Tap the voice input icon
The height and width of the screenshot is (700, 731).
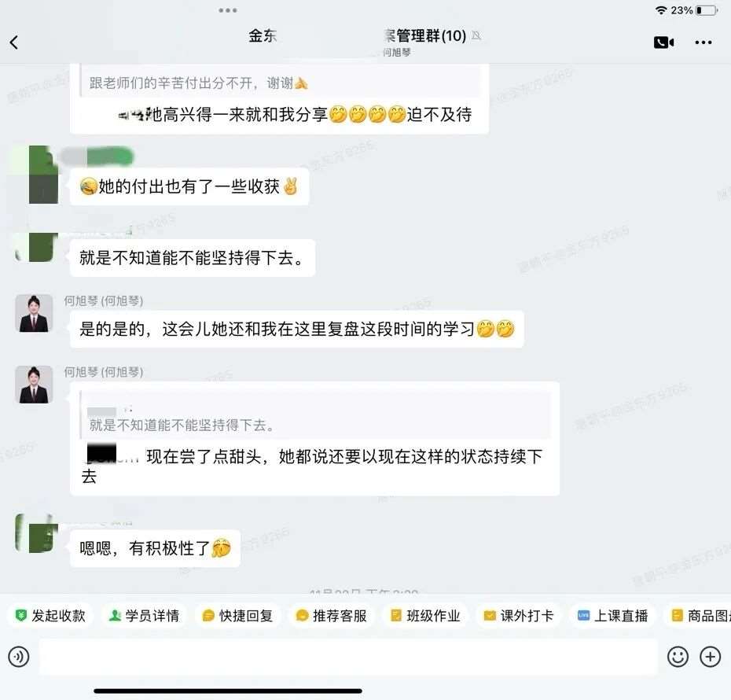click(x=19, y=657)
